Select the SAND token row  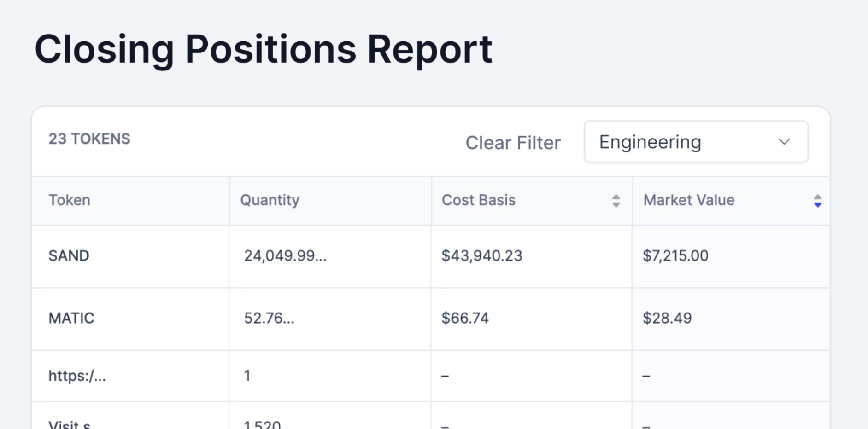click(x=69, y=256)
